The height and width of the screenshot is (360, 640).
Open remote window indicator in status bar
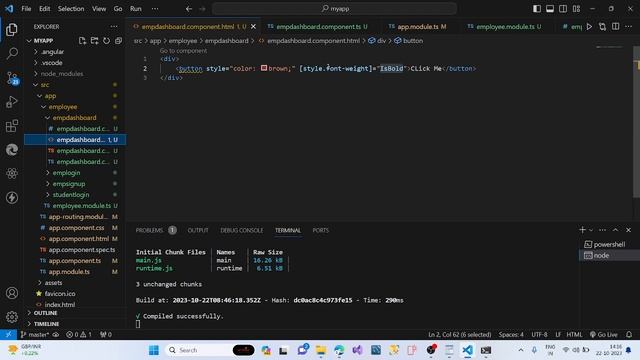8,334
